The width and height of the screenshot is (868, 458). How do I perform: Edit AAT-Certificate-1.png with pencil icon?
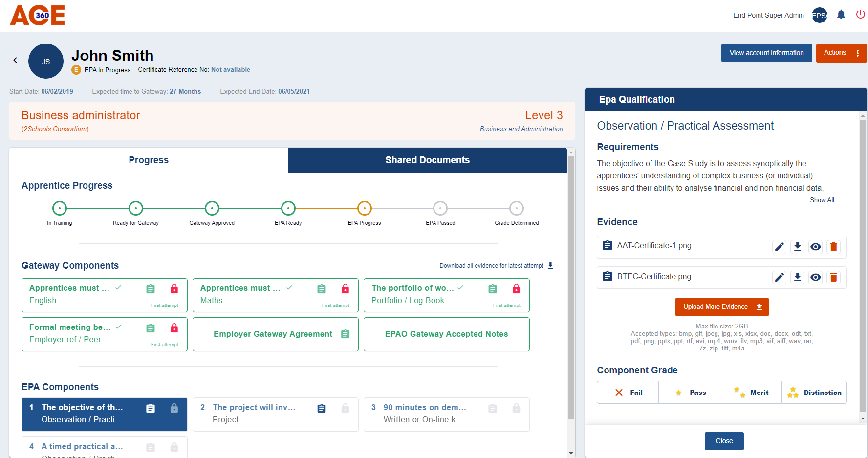[x=779, y=247]
